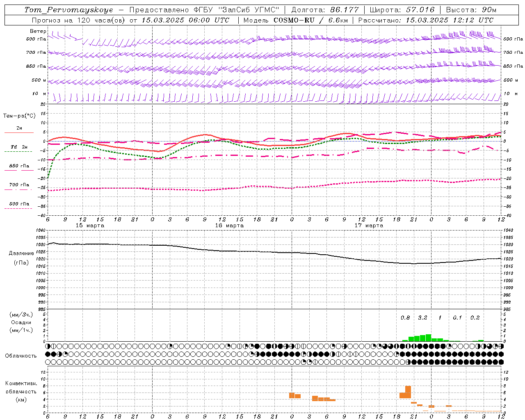Image resolution: width=525 pixels, height=420 pixels.
Task: Click the Модель COSMO-RU / 6.6км label
Action: point(296,20)
